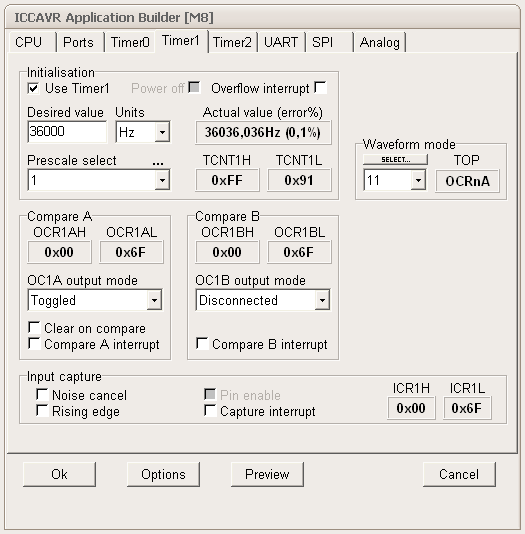
Task: Click the Preview button
Action: tap(267, 474)
